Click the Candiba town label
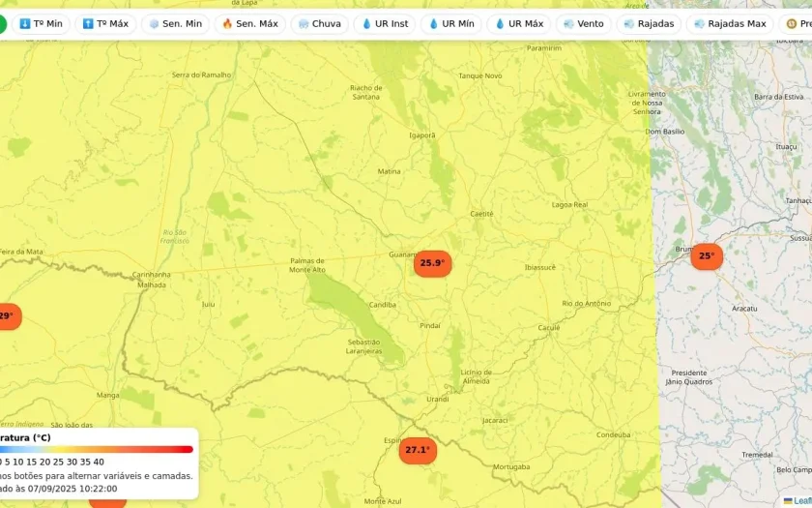Image resolution: width=812 pixels, height=508 pixels. click(383, 305)
